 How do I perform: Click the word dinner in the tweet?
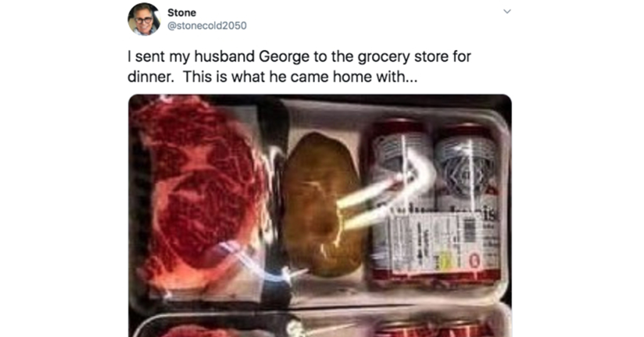pos(150,77)
